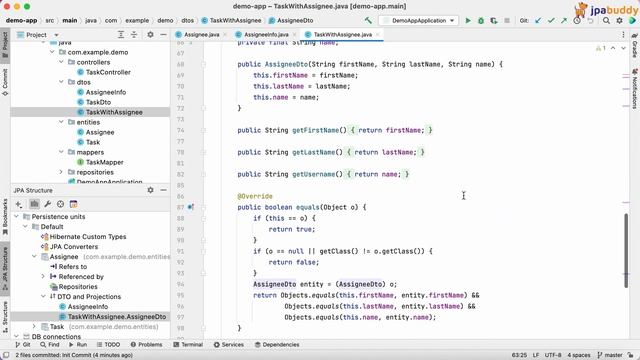The width and height of the screenshot is (640, 360).
Task: Toggle the JPA Structure stripe button
Action: coord(5,268)
